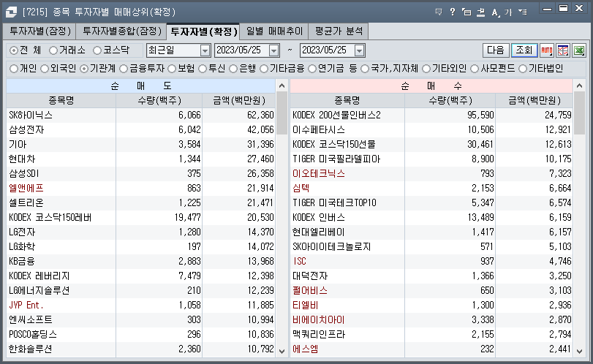
Task: Select the 은행 radio button
Action: click(x=233, y=69)
